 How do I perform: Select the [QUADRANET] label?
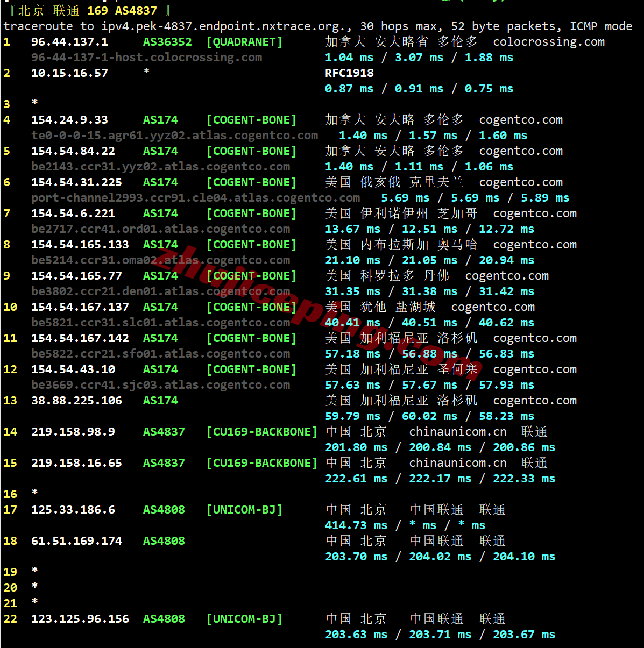tap(244, 42)
